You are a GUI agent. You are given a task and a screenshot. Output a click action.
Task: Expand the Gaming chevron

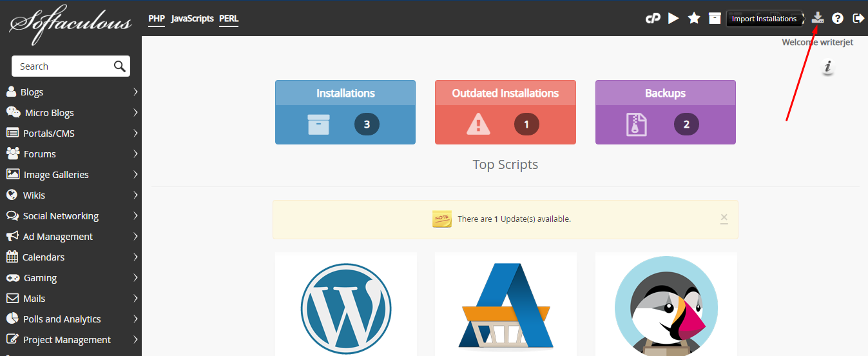(135, 277)
